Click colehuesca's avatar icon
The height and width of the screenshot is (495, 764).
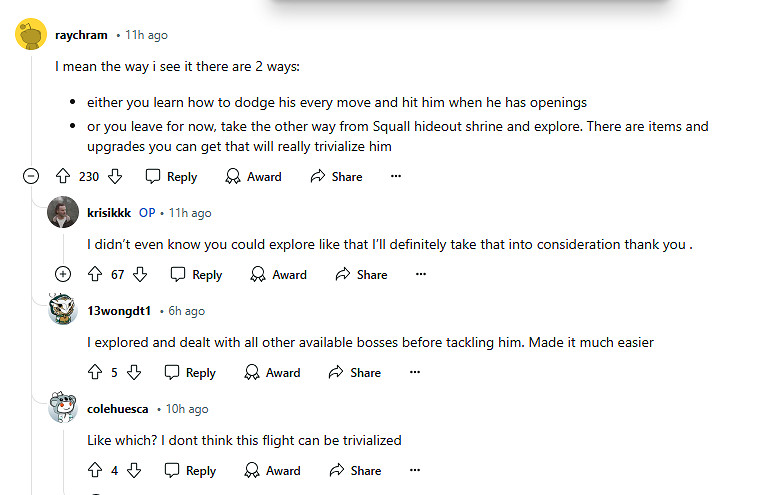tap(63, 409)
